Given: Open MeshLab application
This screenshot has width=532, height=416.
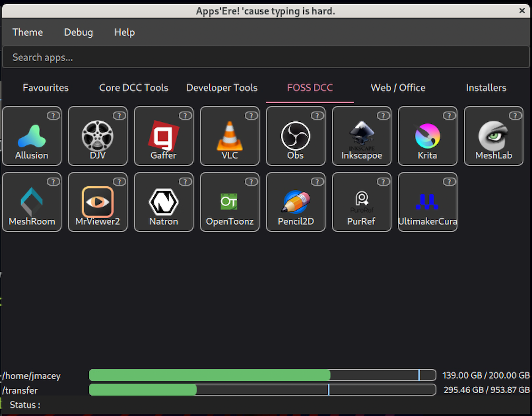Looking at the screenshot, I should click(x=493, y=137).
